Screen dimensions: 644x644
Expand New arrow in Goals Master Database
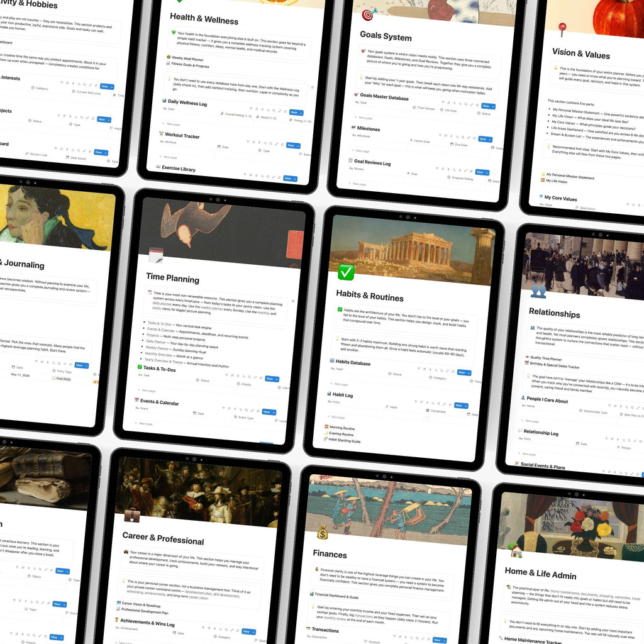click(x=493, y=107)
